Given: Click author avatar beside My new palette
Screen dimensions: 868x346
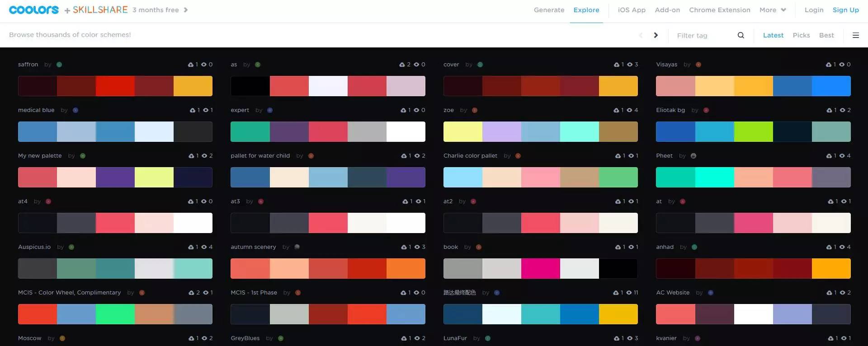Looking at the screenshot, I should pyautogui.click(x=83, y=156).
